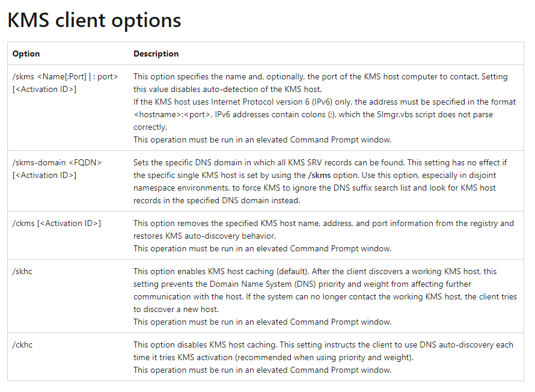This screenshot has height=392, width=535.
Task: Click the "/skhc" option cell
Action: (22, 272)
